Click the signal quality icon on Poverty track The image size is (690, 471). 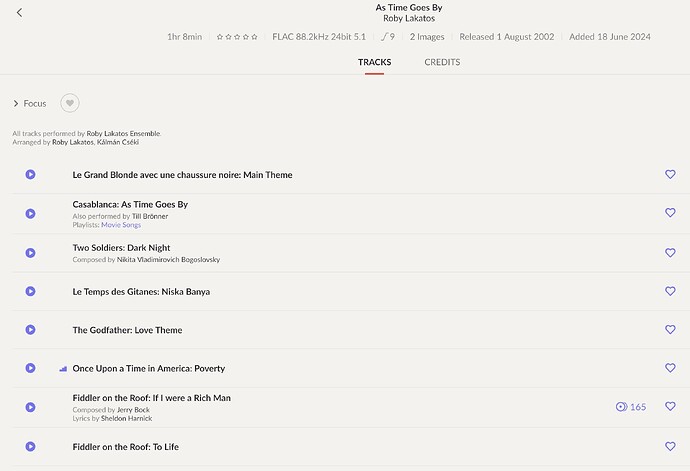[x=63, y=369]
